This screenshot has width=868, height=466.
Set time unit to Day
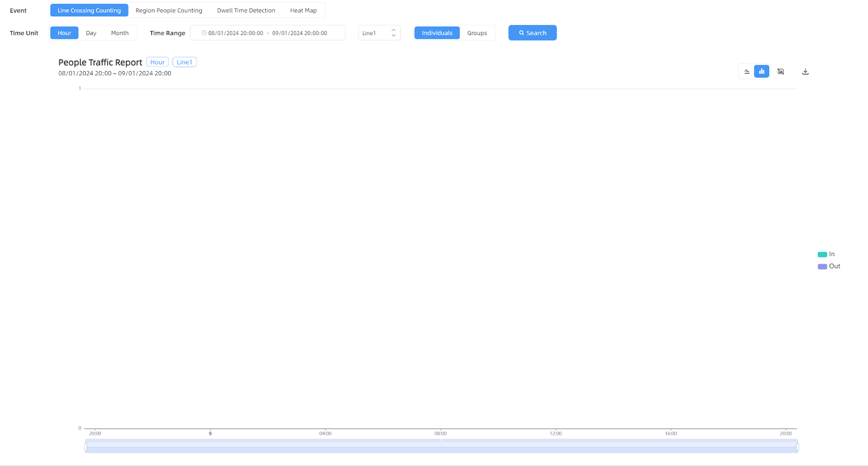click(91, 33)
